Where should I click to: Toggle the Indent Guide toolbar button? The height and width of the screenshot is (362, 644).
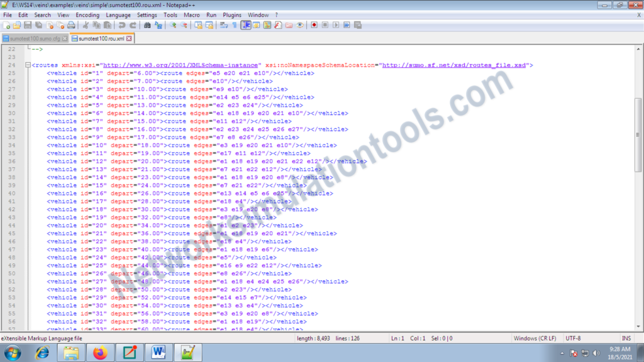click(x=246, y=25)
